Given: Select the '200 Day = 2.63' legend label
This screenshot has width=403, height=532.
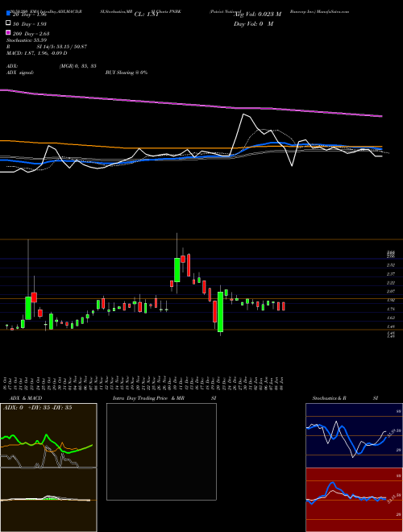Looking at the screenshot, I should pyautogui.click(x=31, y=34).
